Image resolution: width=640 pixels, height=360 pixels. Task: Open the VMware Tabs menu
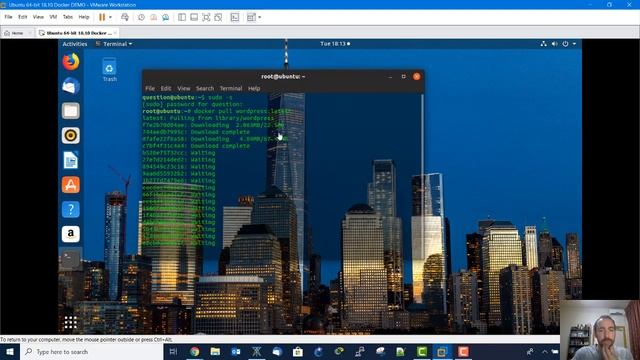click(x=68, y=17)
